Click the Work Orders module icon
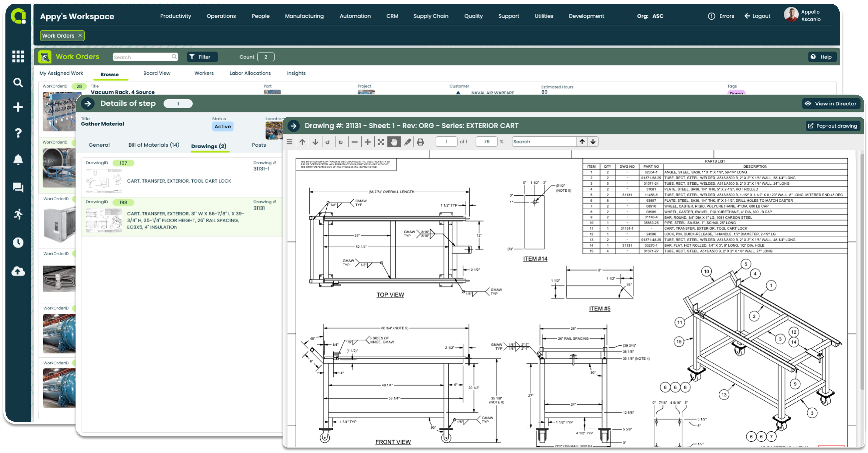Image resolution: width=868 pixels, height=453 pixels. click(x=45, y=57)
